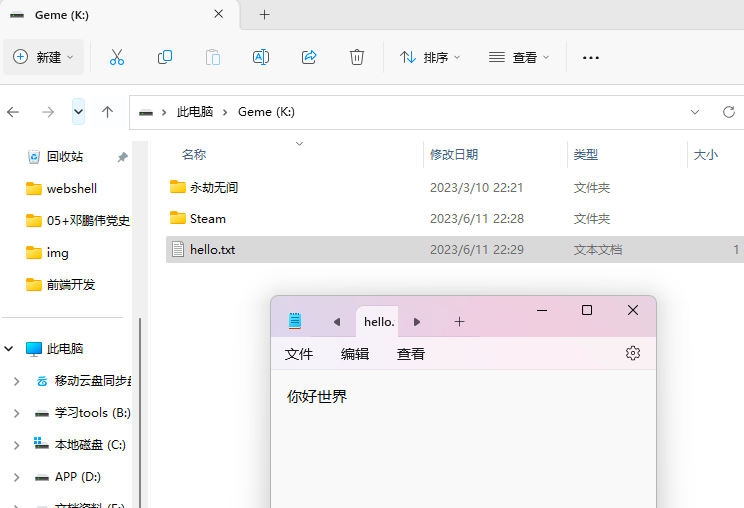This screenshot has height=508, width=744.
Task: Click the Share icon in toolbar
Action: (x=309, y=58)
